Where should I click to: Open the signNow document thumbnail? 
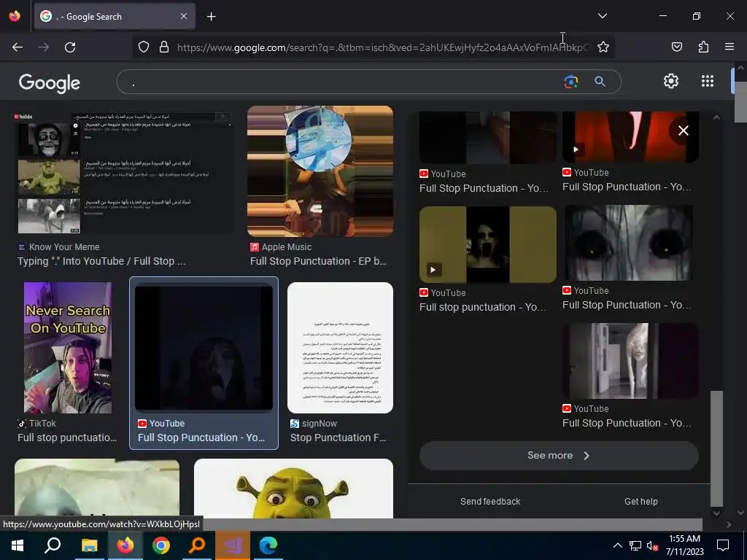[x=340, y=348]
